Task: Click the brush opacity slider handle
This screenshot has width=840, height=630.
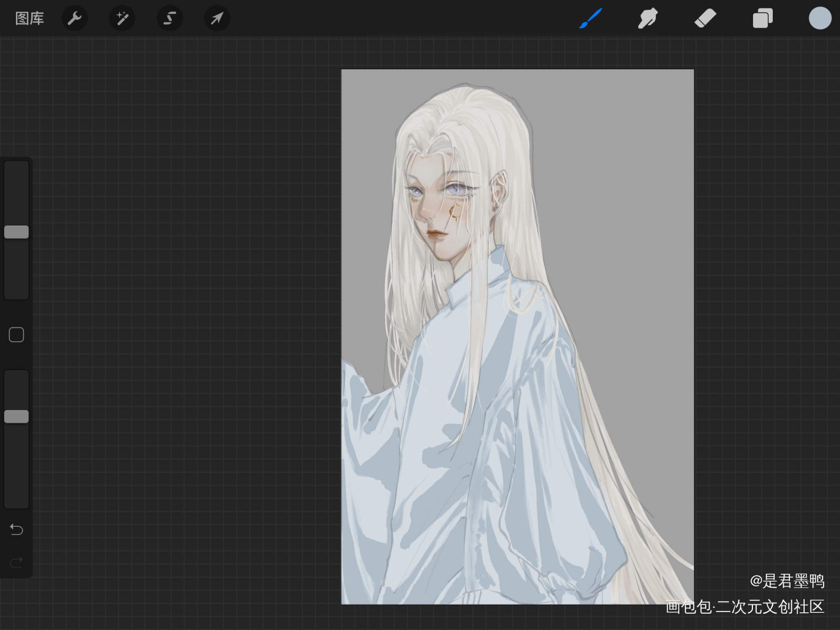Action: [x=16, y=417]
